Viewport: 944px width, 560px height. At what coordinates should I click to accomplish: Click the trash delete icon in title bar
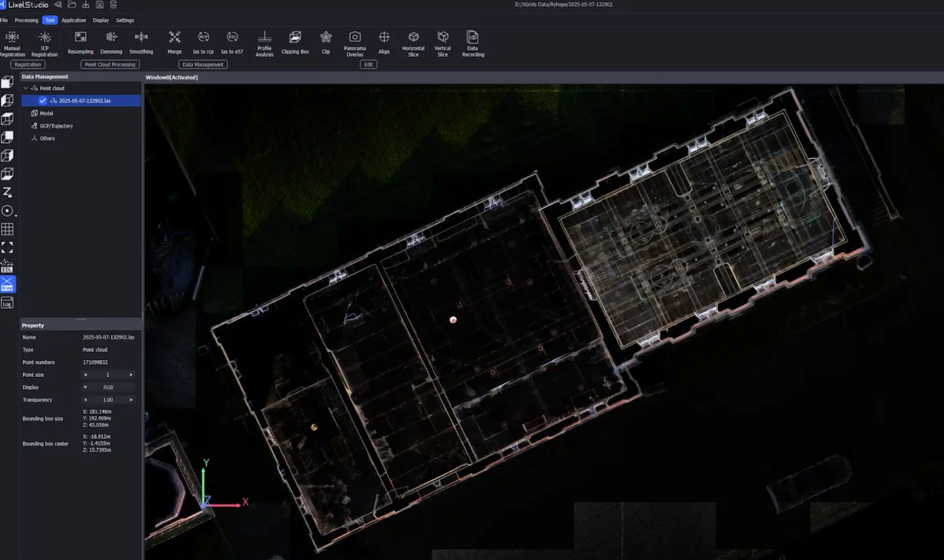[113, 4]
